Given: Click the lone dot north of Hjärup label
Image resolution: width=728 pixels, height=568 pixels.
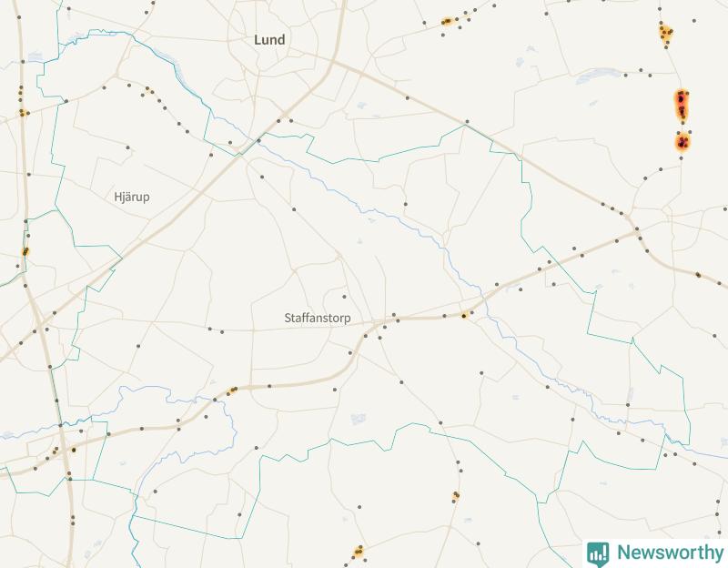Looking at the screenshot, I should click(127, 147).
